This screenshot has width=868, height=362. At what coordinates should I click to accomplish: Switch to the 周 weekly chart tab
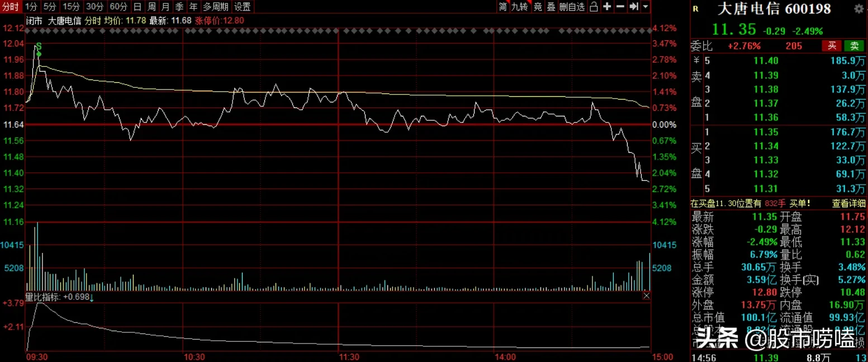pos(151,7)
